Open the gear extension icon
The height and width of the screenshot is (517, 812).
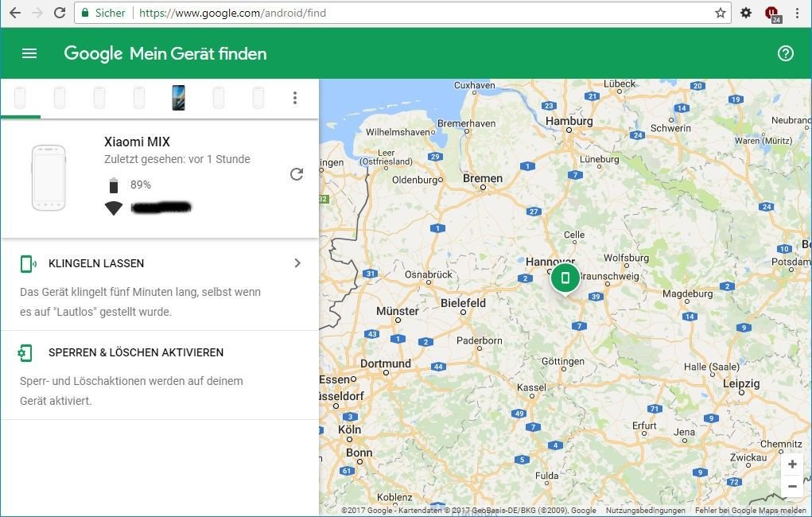(746, 13)
